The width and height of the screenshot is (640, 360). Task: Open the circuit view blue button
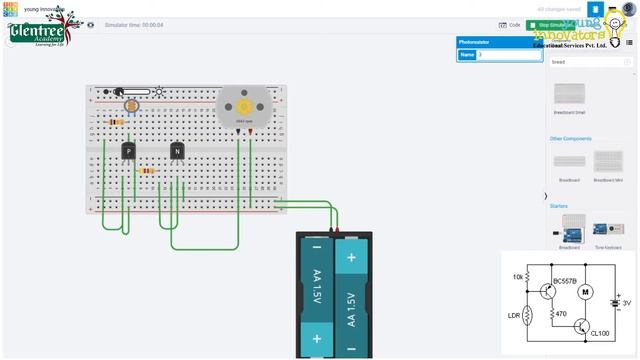(595, 9)
